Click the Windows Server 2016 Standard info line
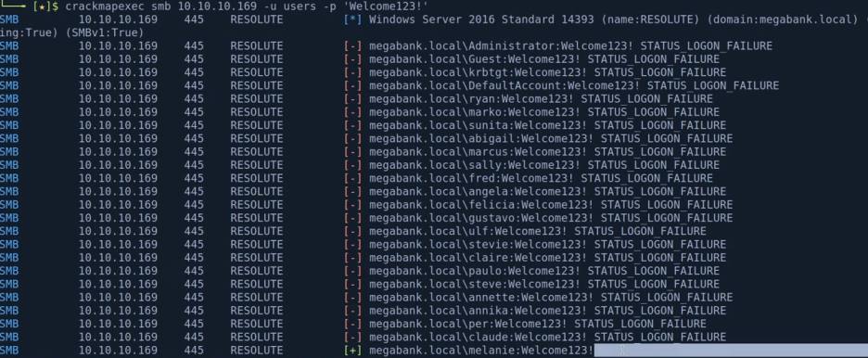 [x=613, y=19]
